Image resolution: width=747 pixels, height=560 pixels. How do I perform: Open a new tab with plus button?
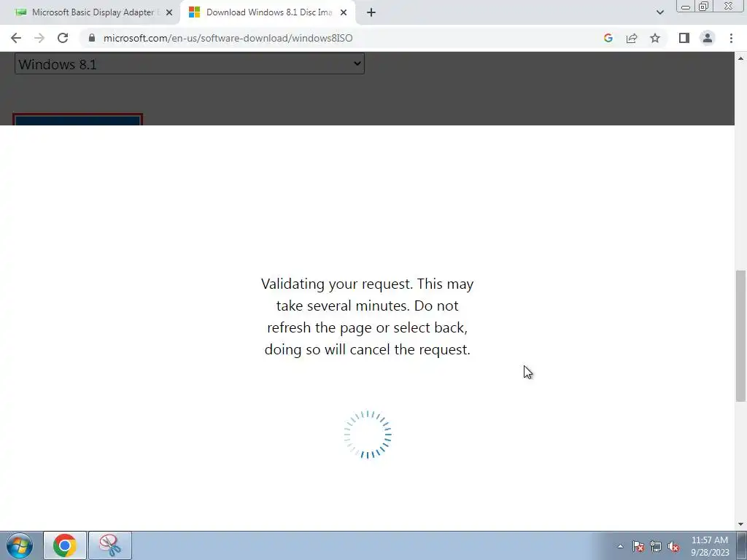click(x=371, y=12)
